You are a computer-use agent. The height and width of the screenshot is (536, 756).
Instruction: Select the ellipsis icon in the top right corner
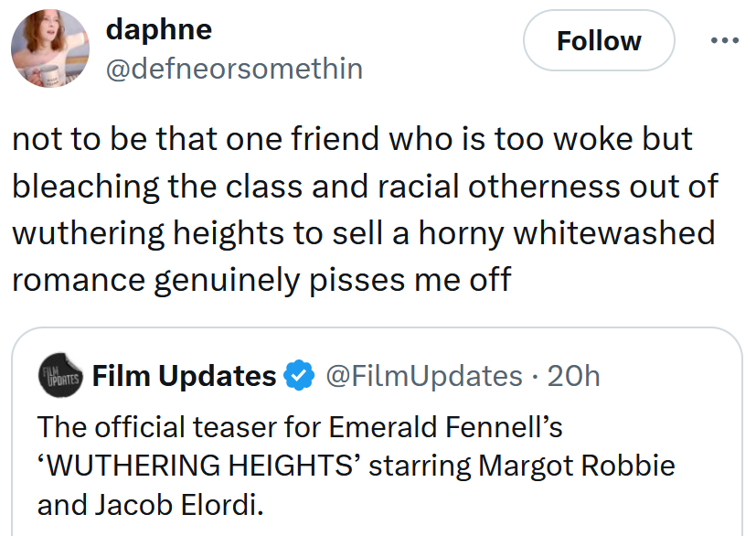point(727,39)
